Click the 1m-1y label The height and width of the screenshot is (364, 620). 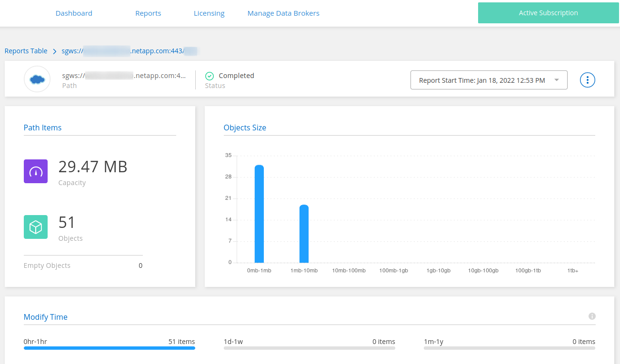coord(434,342)
